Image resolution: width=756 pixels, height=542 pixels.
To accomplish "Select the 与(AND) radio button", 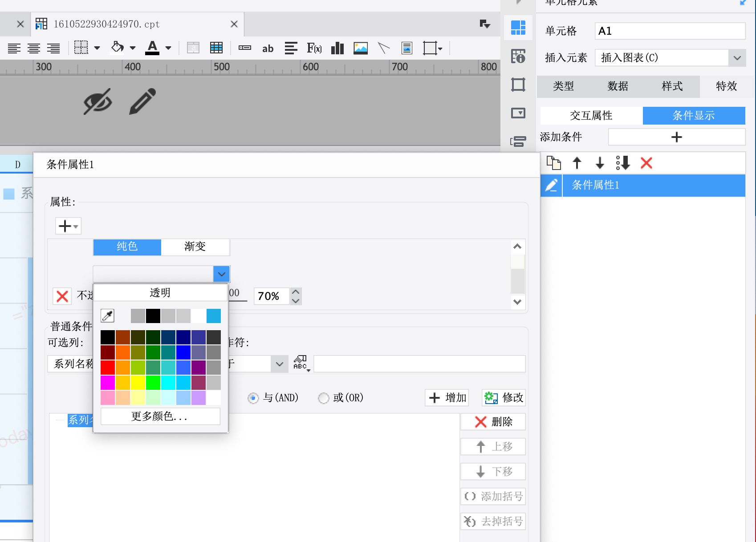I will point(253,398).
